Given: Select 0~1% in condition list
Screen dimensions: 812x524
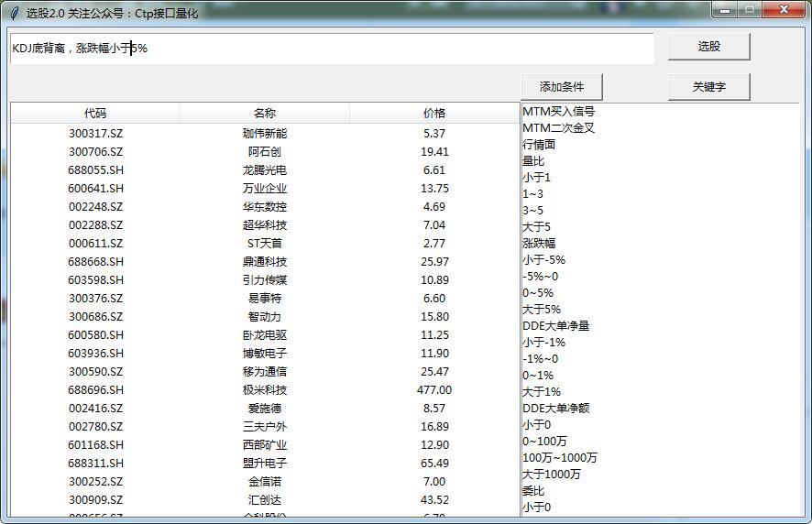Looking at the screenshot, I should pyautogui.click(x=538, y=376).
